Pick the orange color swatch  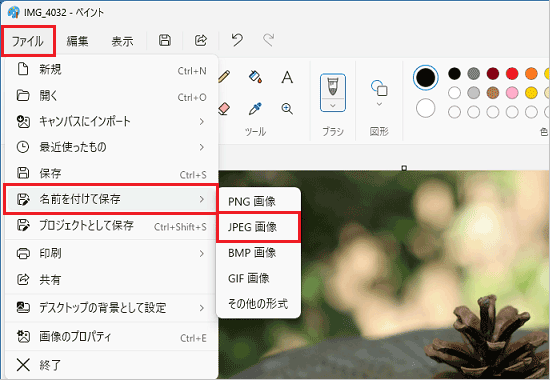(531, 74)
